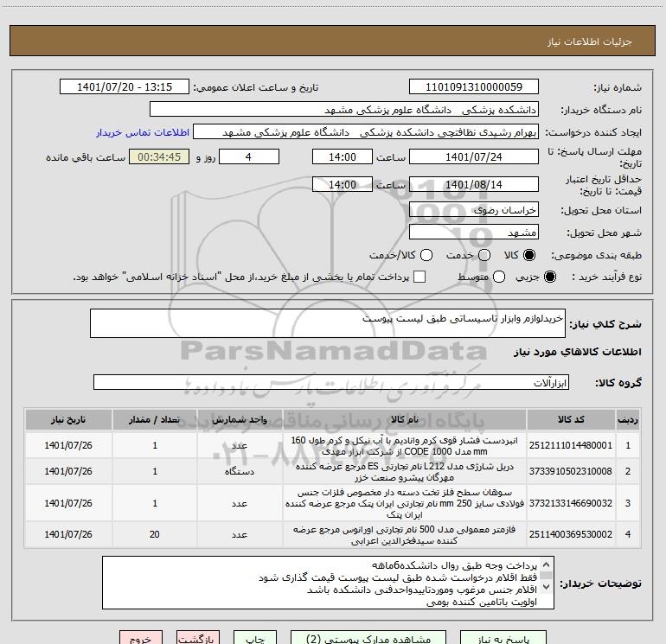
Task: Click the خروج exit button
Action: (141, 637)
